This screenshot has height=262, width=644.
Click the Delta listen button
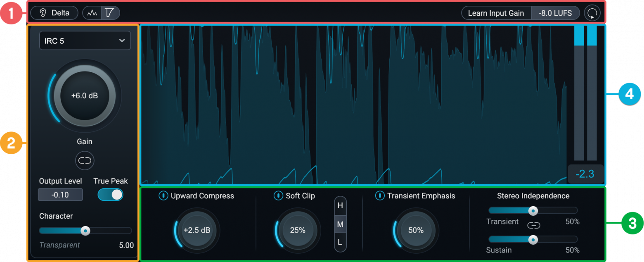click(x=54, y=13)
